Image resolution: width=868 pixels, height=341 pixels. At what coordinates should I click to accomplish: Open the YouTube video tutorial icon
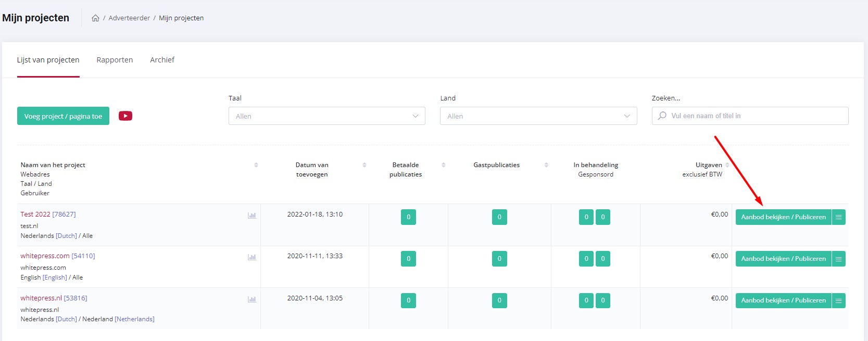coord(125,116)
